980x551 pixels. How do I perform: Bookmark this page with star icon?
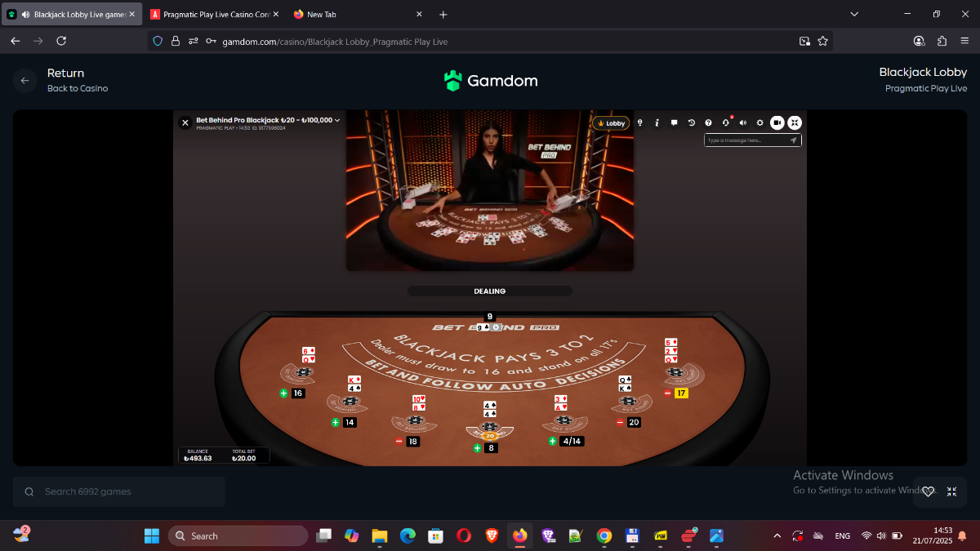[x=822, y=41]
